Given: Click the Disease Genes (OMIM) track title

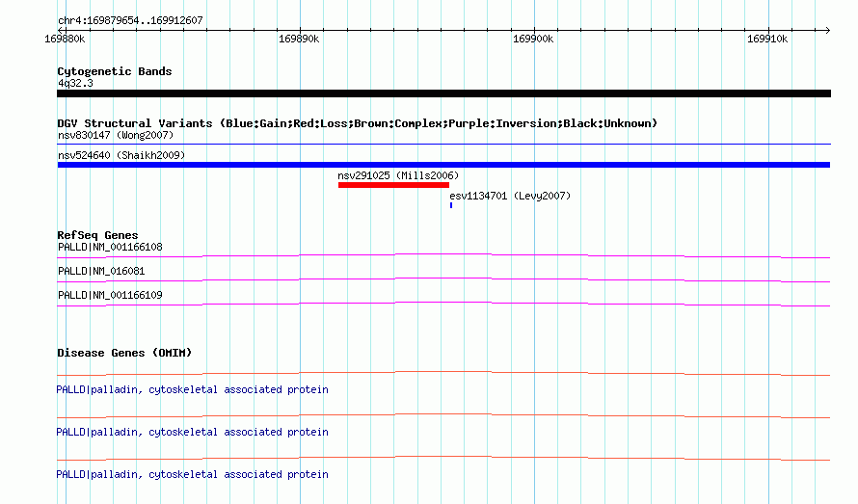Looking at the screenshot, I should [x=124, y=353].
